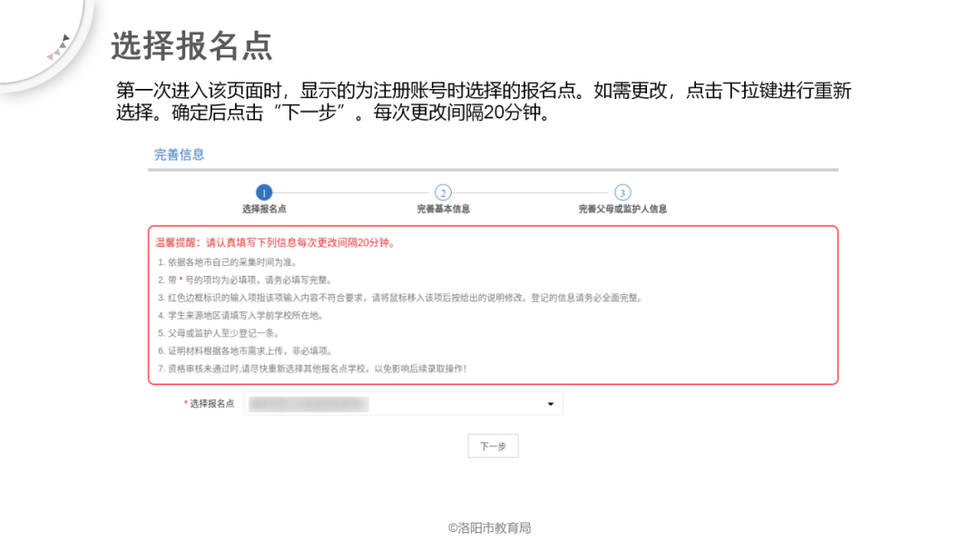Select the 完善信息 tab
980x552 pixels.
178,154
